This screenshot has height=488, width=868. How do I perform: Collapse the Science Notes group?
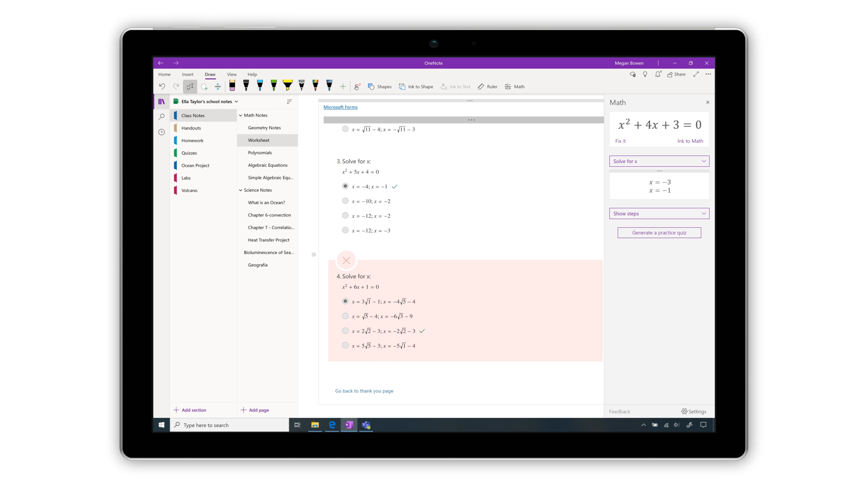241,190
